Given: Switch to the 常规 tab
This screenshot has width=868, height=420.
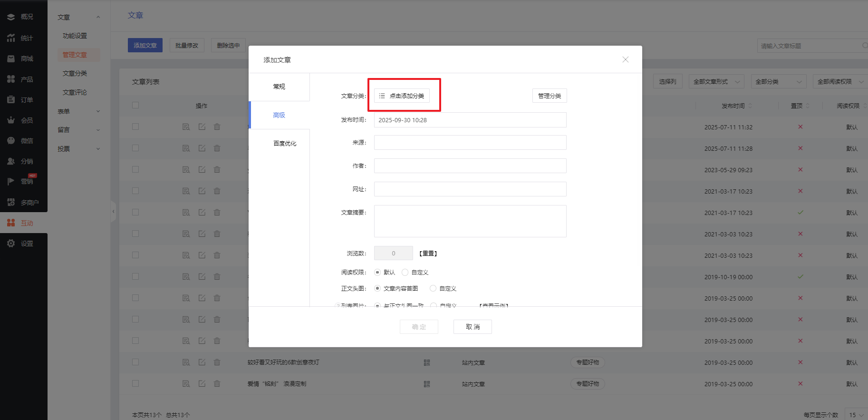Looking at the screenshot, I should click(279, 87).
